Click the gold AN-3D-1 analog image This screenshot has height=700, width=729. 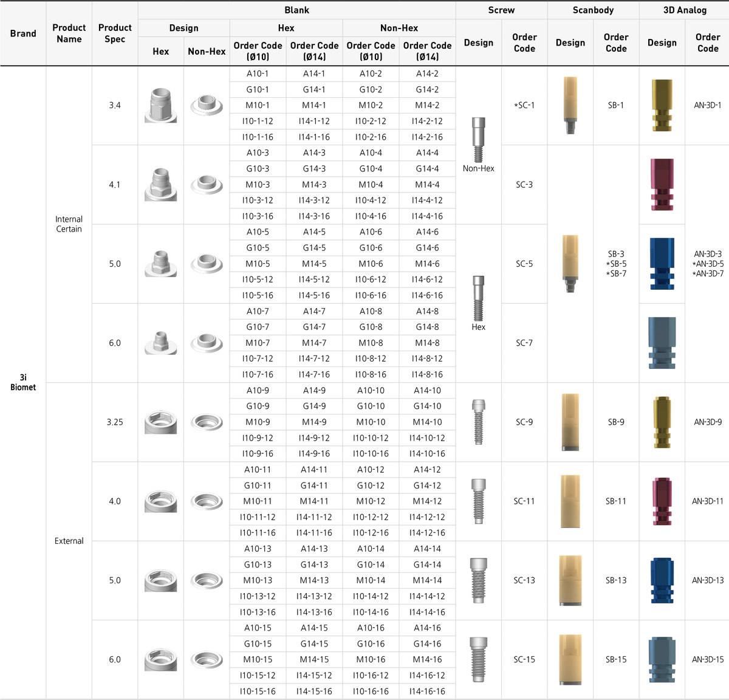(x=662, y=105)
